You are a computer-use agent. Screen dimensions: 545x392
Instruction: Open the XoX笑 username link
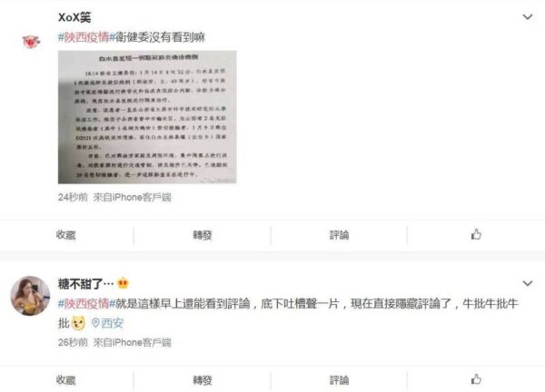click(74, 17)
